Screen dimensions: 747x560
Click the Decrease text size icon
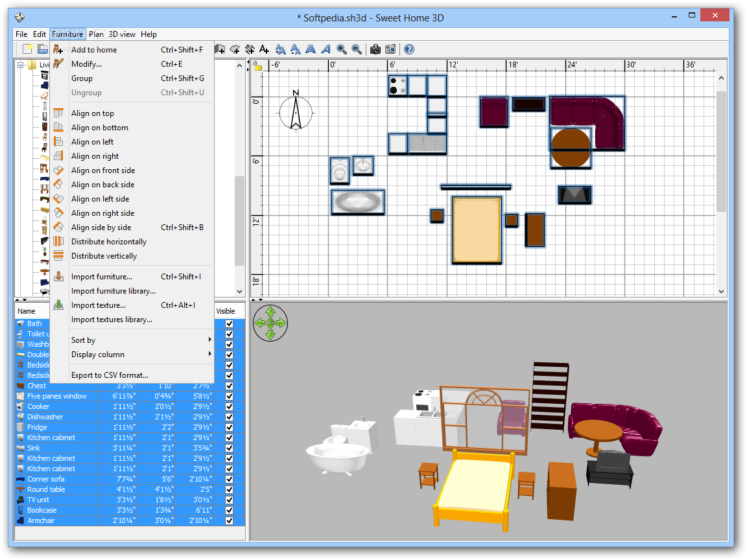296,49
